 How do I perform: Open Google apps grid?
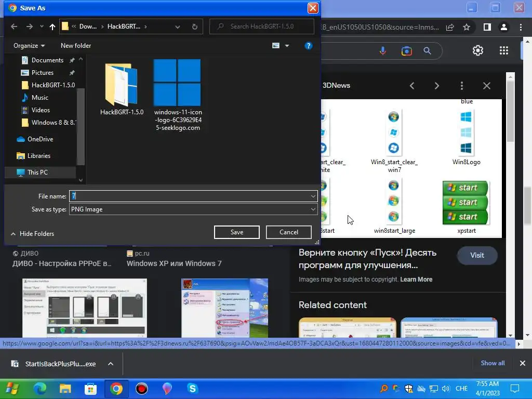point(504,50)
